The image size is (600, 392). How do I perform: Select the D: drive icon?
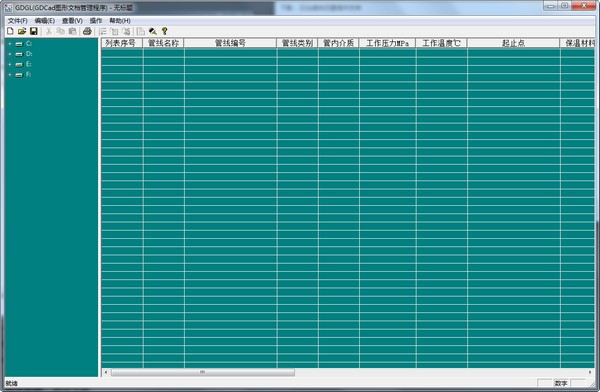click(x=19, y=54)
